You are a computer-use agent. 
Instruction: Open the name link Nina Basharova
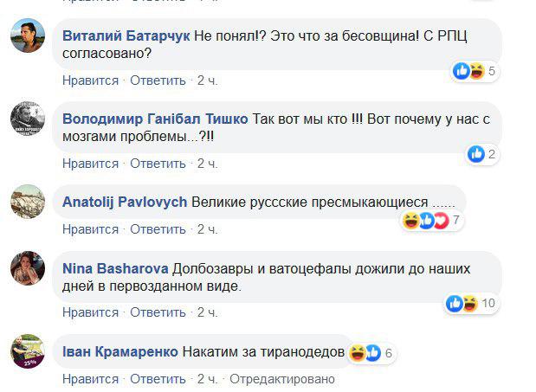pos(109,269)
